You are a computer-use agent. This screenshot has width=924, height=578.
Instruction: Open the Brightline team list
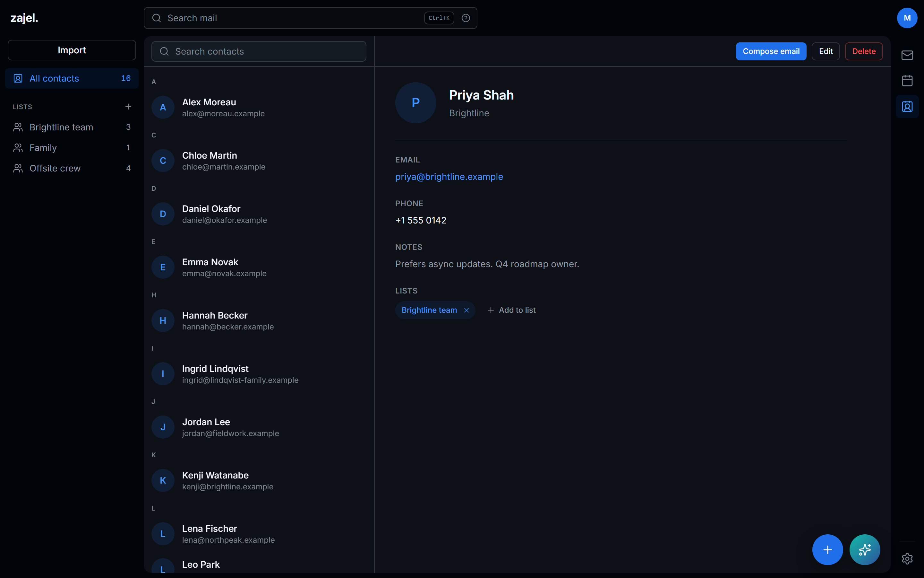pyautogui.click(x=72, y=127)
